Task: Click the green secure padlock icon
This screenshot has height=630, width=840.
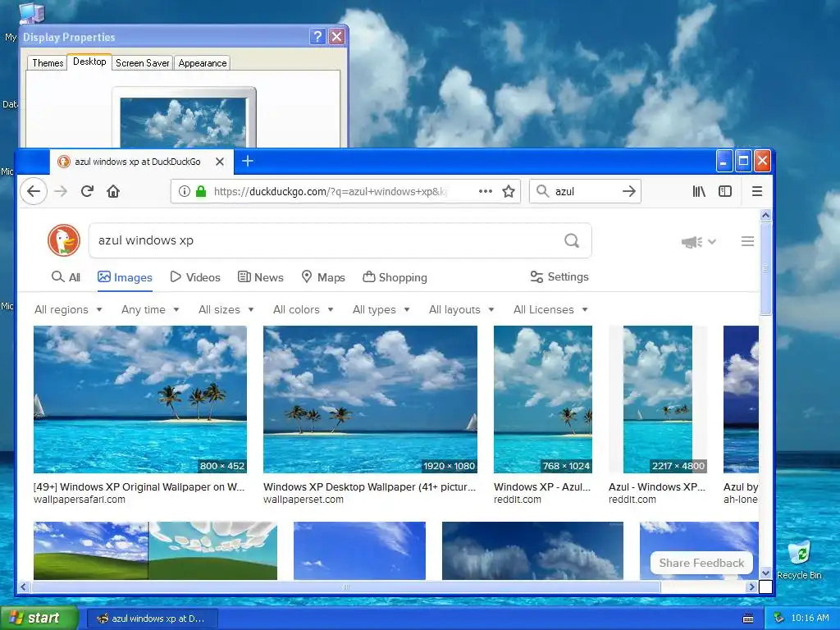Action: pyautogui.click(x=201, y=191)
